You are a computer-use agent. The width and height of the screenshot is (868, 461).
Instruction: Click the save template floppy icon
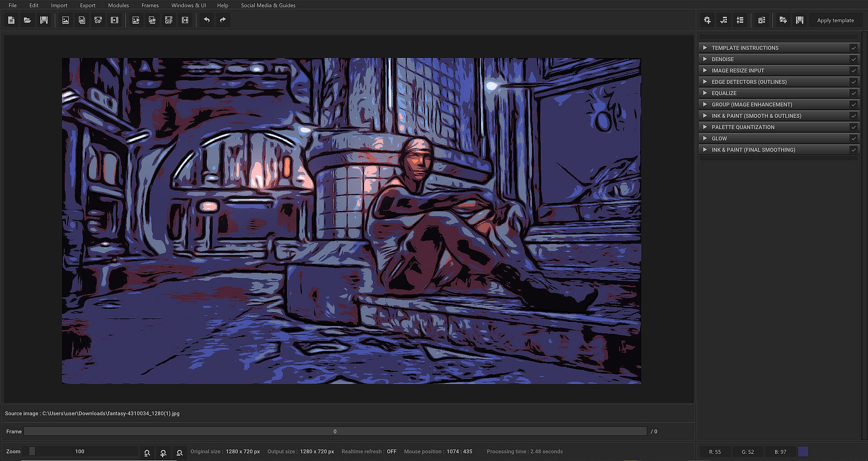click(x=800, y=20)
